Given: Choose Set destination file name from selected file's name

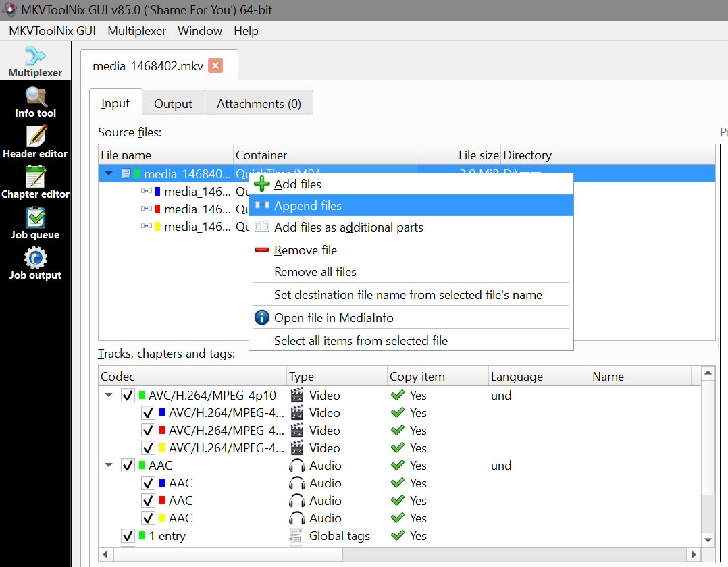Looking at the screenshot, I should coord(411,294).
